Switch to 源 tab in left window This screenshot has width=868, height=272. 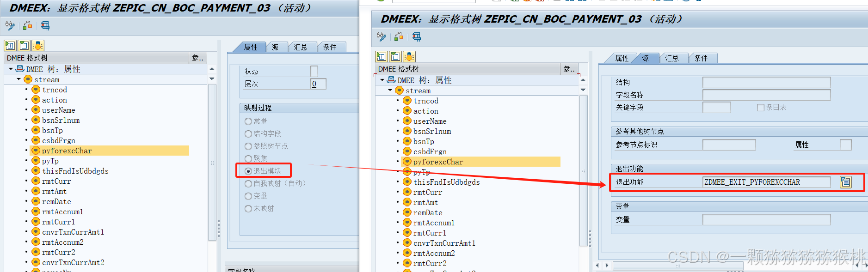275,47
